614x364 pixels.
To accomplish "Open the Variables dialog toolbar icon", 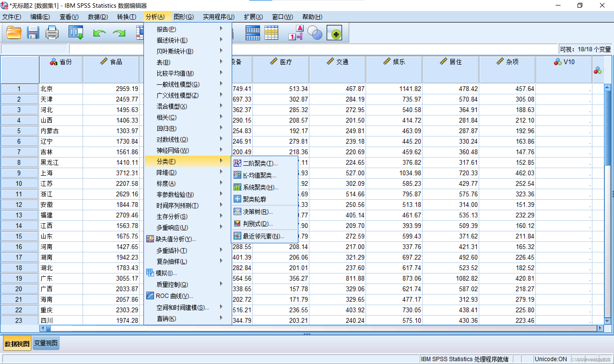I will [x=253, y=32].
